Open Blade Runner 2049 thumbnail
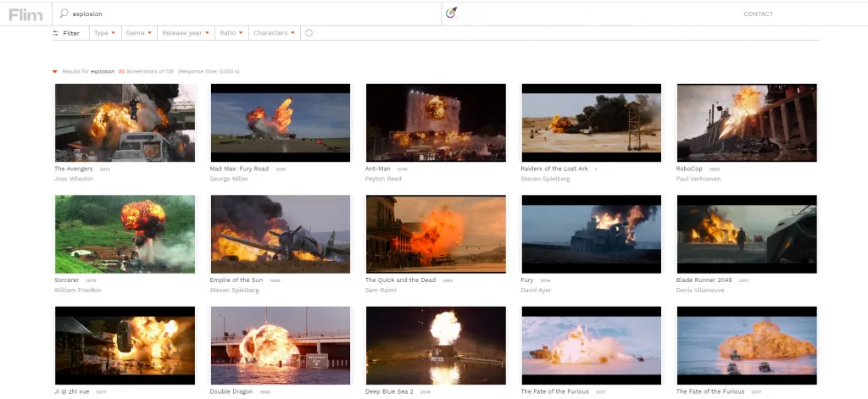This screenshot has width=868, height=399. pyautogui.click(x=747, y=234)
